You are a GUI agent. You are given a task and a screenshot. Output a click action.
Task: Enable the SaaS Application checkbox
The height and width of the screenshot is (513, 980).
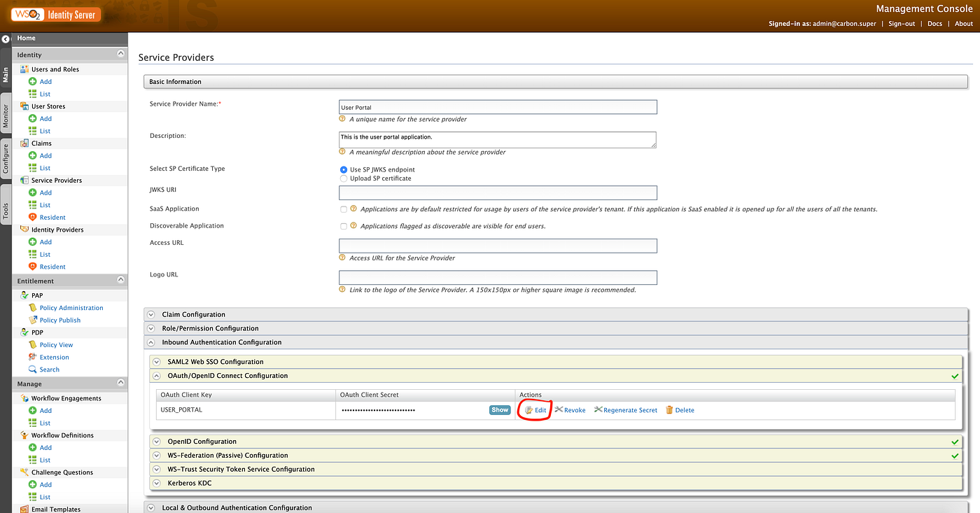pyautogui.click(x=343, y=209)
